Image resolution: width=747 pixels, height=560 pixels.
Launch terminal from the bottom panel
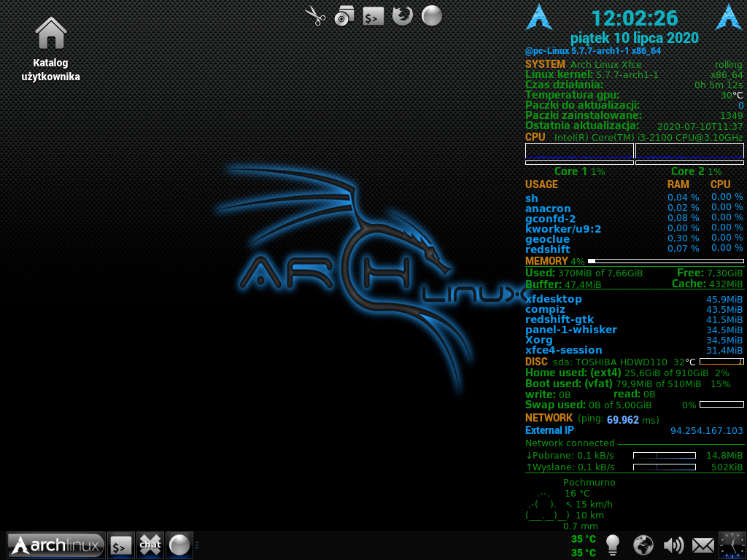click(x=120, y=545)
